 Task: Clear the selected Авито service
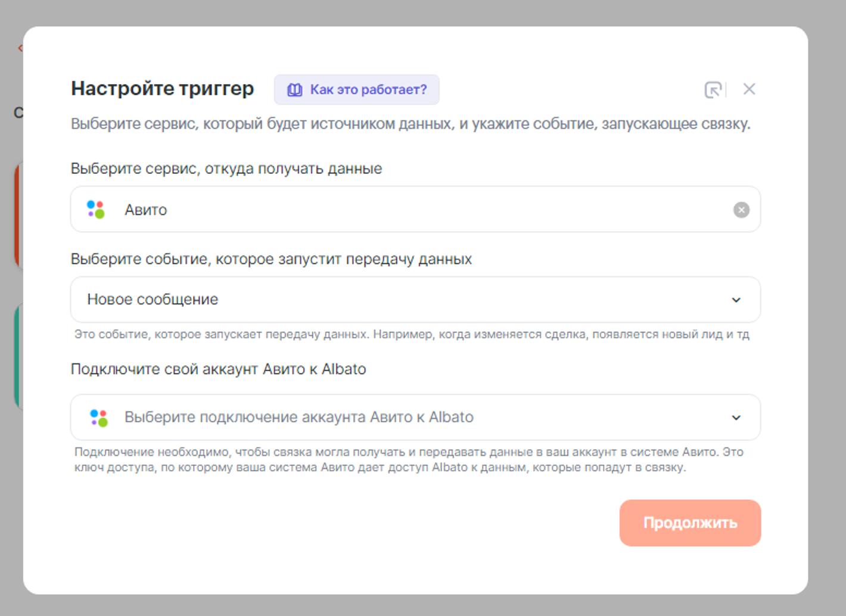click(741, 210)
